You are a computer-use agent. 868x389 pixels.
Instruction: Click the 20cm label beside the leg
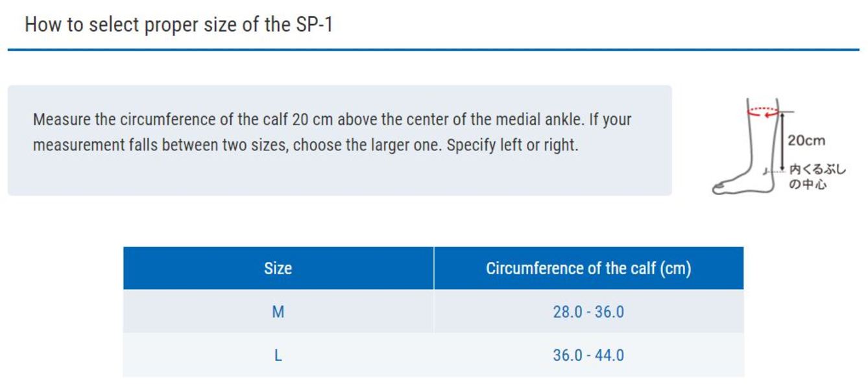tap(806, 141)
